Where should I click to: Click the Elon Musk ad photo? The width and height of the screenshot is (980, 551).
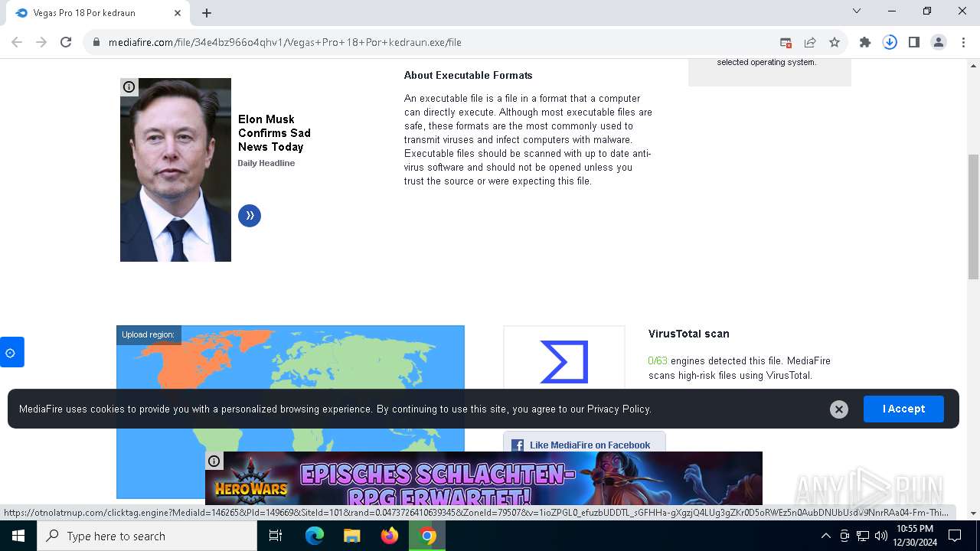click(x=175, y=170)
